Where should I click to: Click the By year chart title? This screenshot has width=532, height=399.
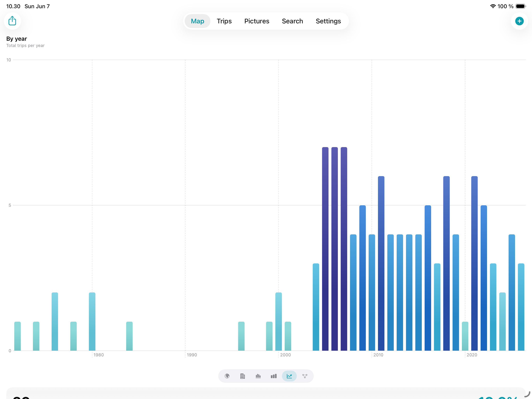pyautogui.click(x=17, y=39)
